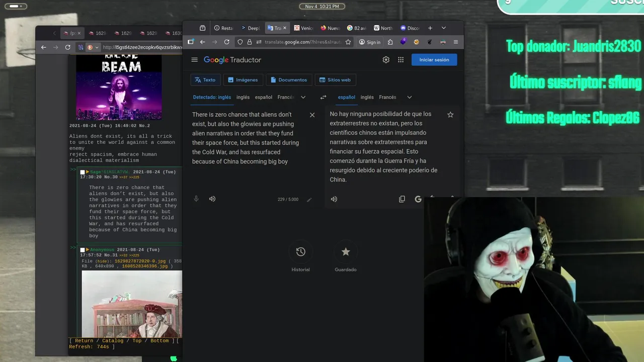The width and height of the screenshot is (644, 362).
Task: Select the Deepl browser tab
Action: [250, 28]
